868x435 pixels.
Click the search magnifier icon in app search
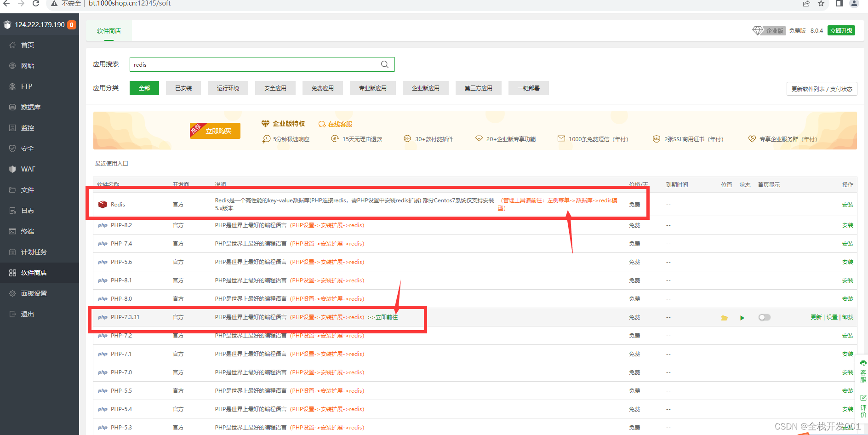click(385, 64)
